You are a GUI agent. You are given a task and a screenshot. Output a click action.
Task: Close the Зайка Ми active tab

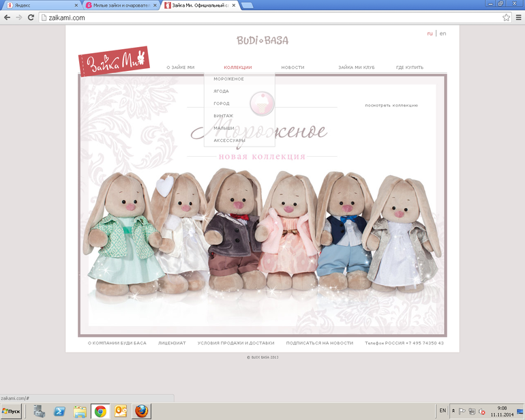click(x=234, y=5)
